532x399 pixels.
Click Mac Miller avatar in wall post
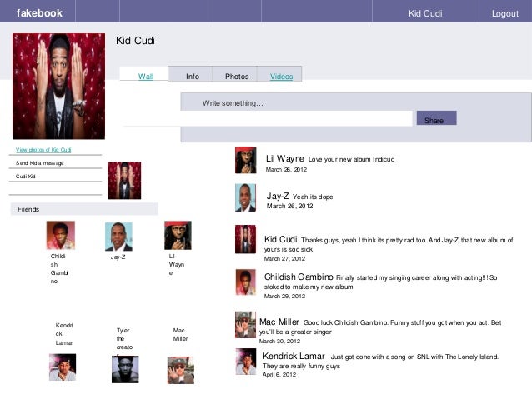click(246, 325)
